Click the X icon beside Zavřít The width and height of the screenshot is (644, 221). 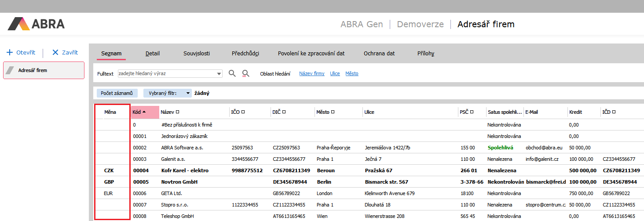55,52
